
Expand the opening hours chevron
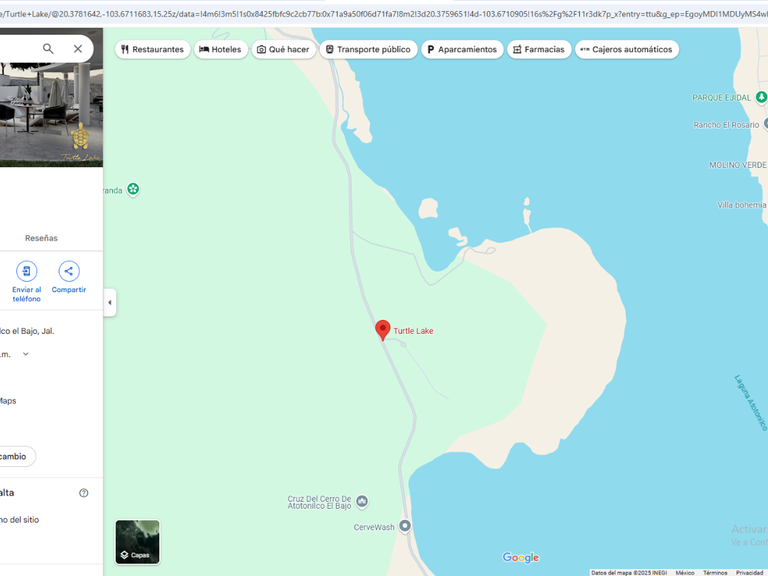pyautogui.click(x=25, y=354)
